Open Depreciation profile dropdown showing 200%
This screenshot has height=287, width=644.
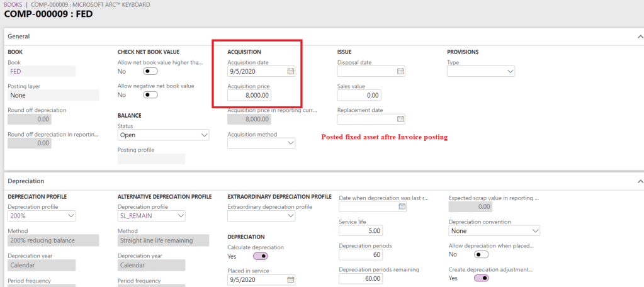[x=42, y=216]
